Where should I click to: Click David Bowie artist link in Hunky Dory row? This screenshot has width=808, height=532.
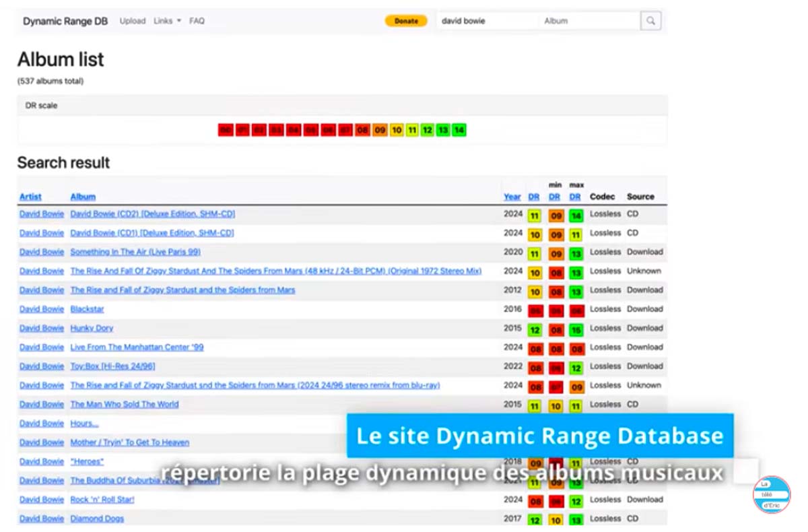click(x=42, y=328)
